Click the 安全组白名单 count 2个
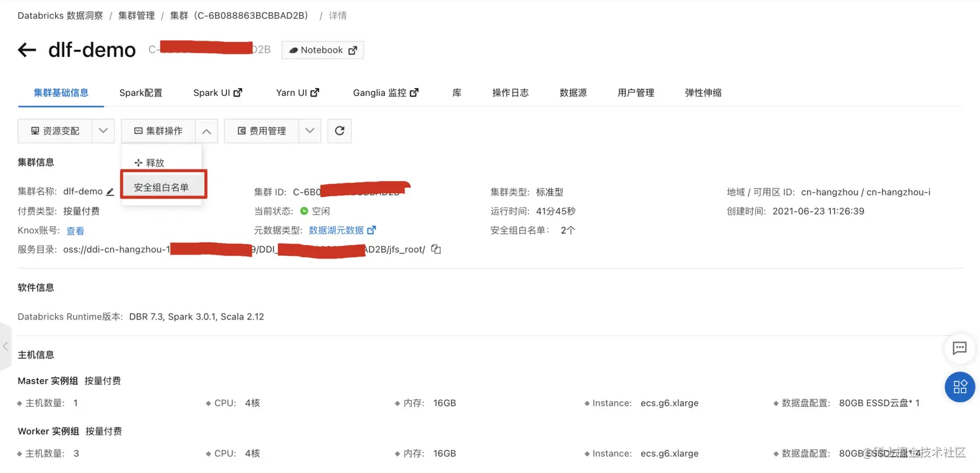 click(x=568, y=230)
